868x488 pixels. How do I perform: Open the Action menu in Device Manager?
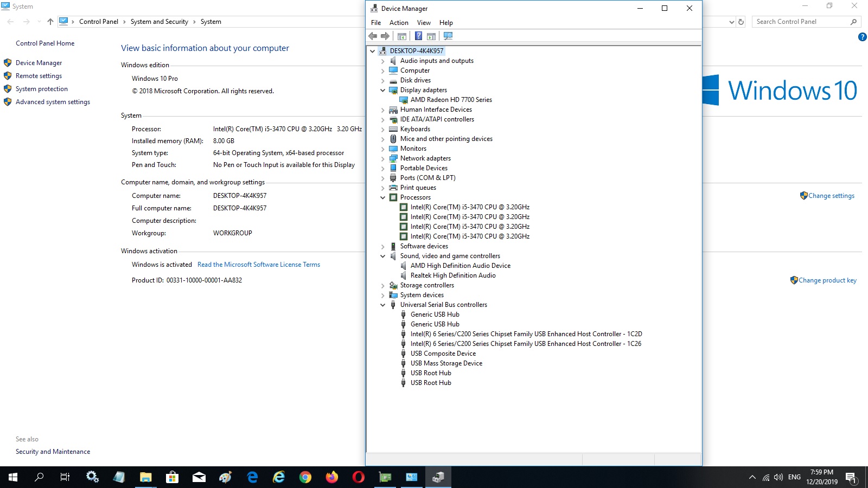click(x=399, y=23)
